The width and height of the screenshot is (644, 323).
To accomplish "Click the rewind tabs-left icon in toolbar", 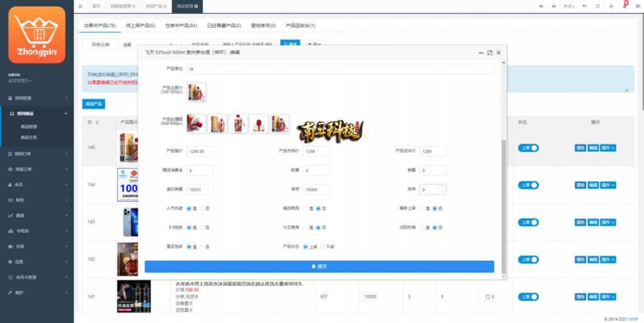I will point(541,6).
